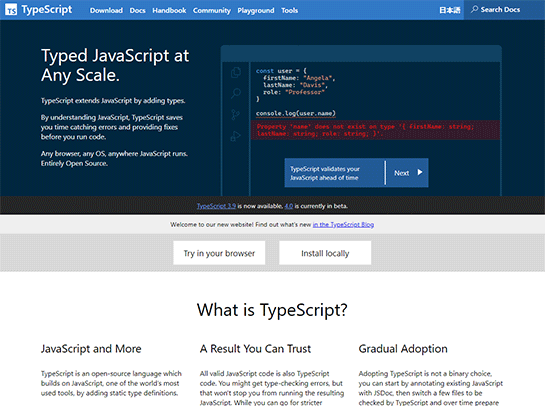Click the TS logo icon in header
The width and height of the screenshot is (545, 406).
[x=11, y=10]
